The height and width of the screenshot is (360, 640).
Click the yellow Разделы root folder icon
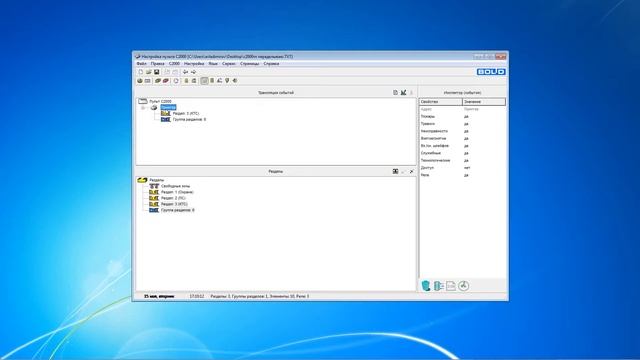142,180
